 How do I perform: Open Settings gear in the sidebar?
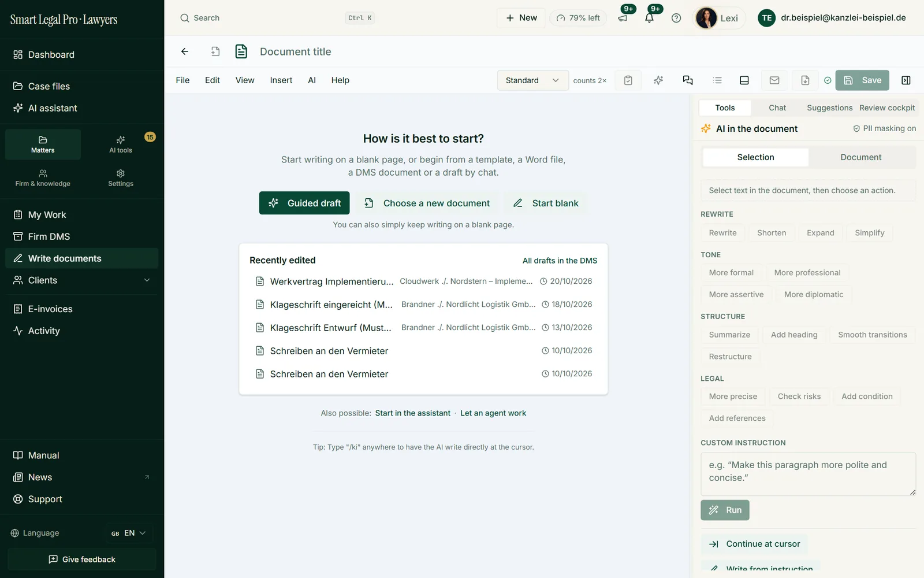click(x=121, y=178)
